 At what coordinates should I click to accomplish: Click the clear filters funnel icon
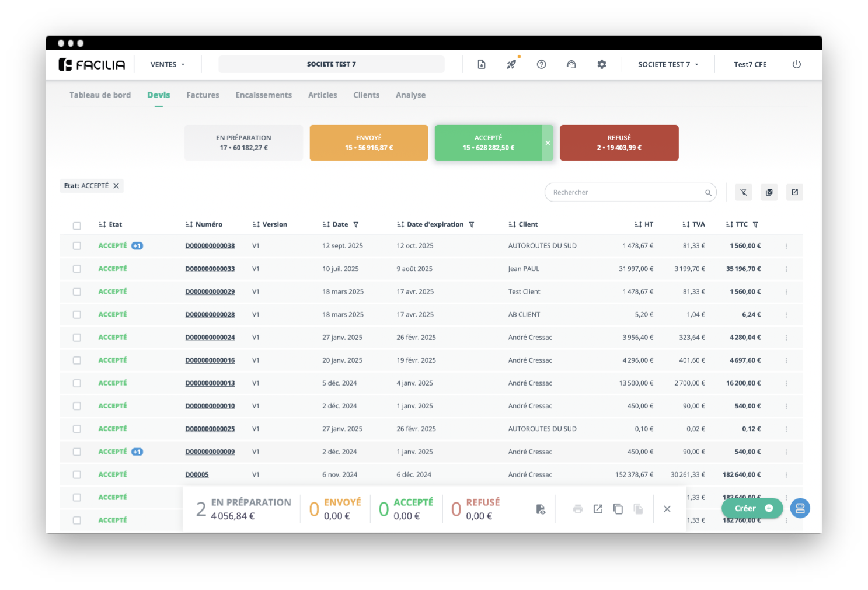coord(743,192)
